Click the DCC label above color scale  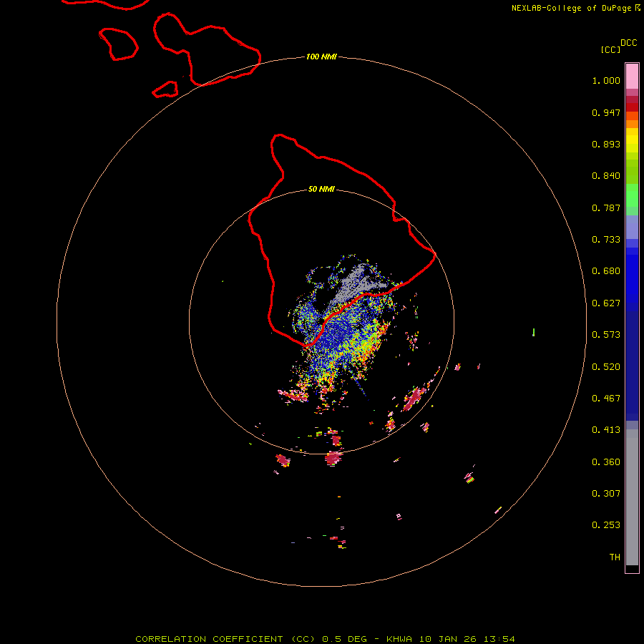point(629,42)
